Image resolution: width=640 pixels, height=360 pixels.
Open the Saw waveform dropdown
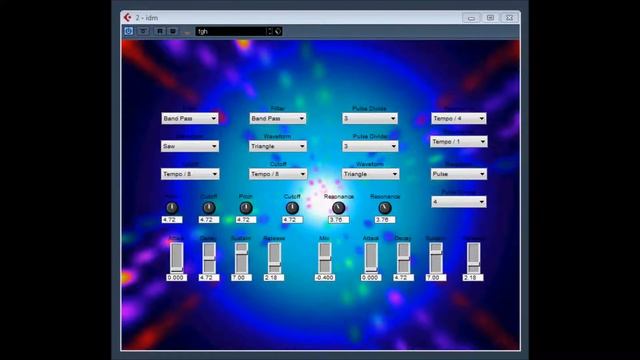pyautogui.click(x=190, y=146)
